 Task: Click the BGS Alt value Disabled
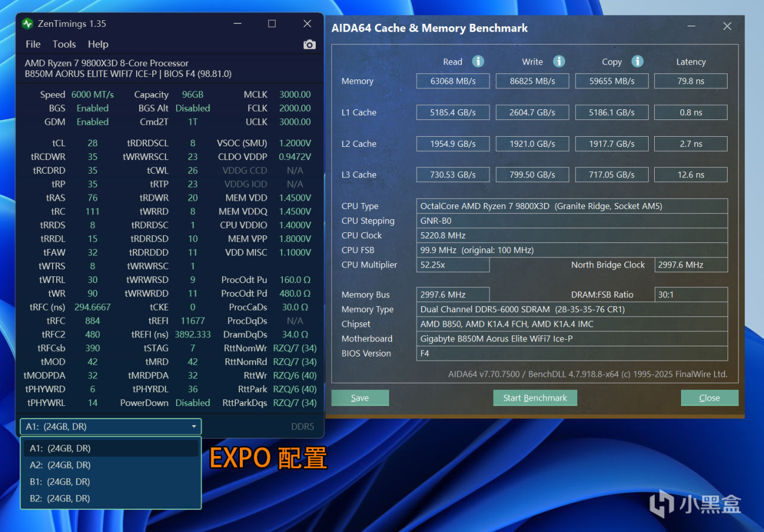pyautogui.click(x=193, y=108)
